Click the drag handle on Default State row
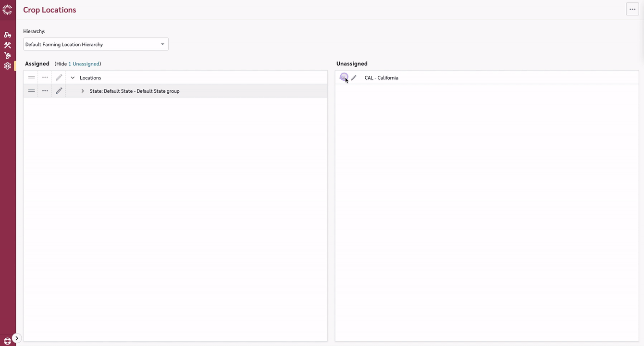Viewport: 644px width, 346px height. tap(31, 91)
